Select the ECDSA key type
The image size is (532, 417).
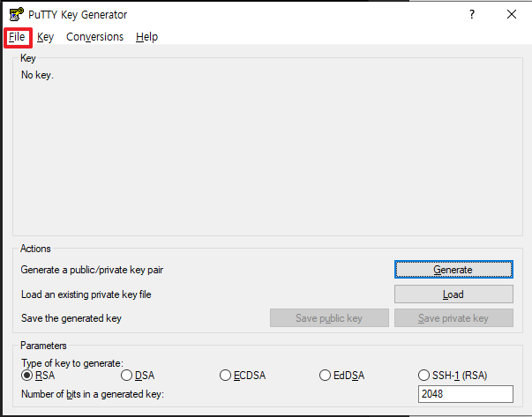click(243, 376)
